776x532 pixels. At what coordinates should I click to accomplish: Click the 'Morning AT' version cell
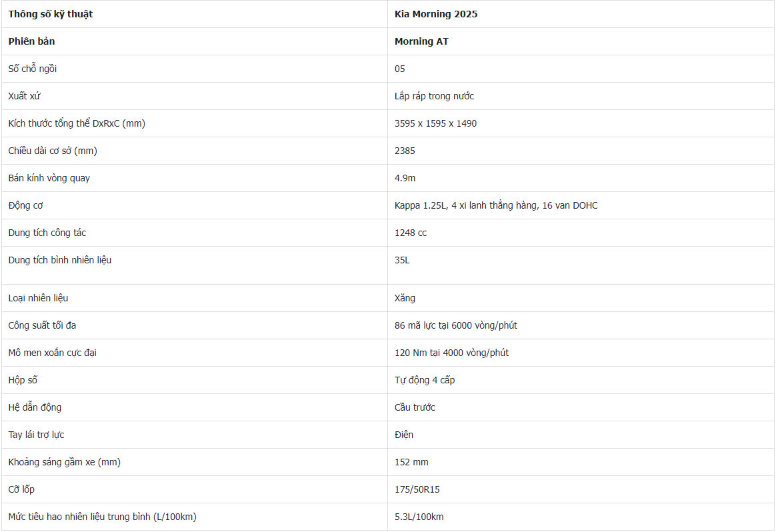(x=581, y=41)
